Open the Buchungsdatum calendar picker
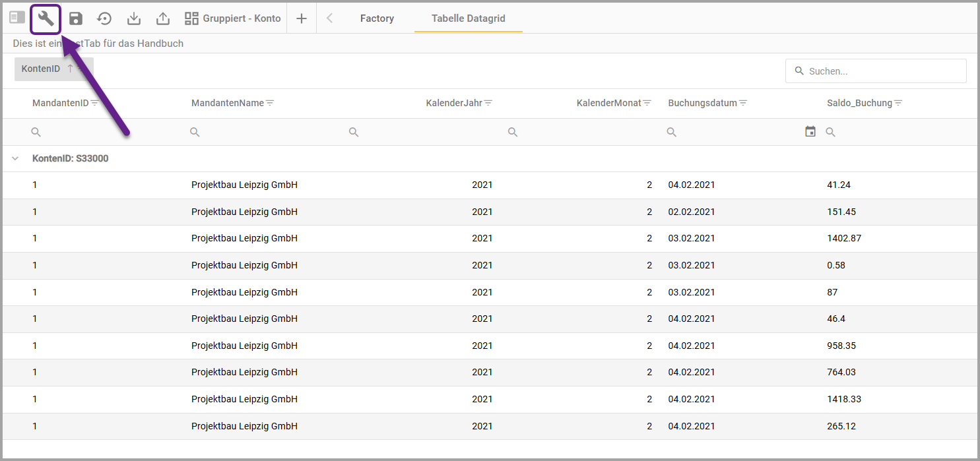This screenshot has height=461, width=980. (810, 132)
